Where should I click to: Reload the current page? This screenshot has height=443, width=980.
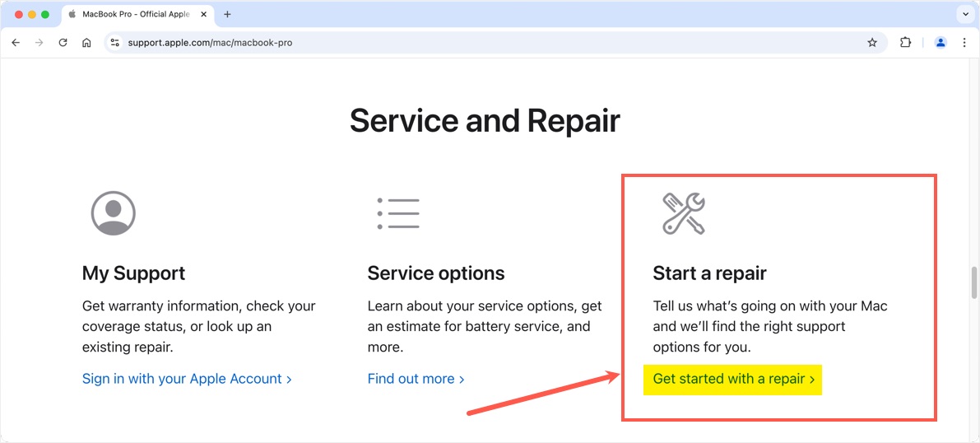pos(63,43)
